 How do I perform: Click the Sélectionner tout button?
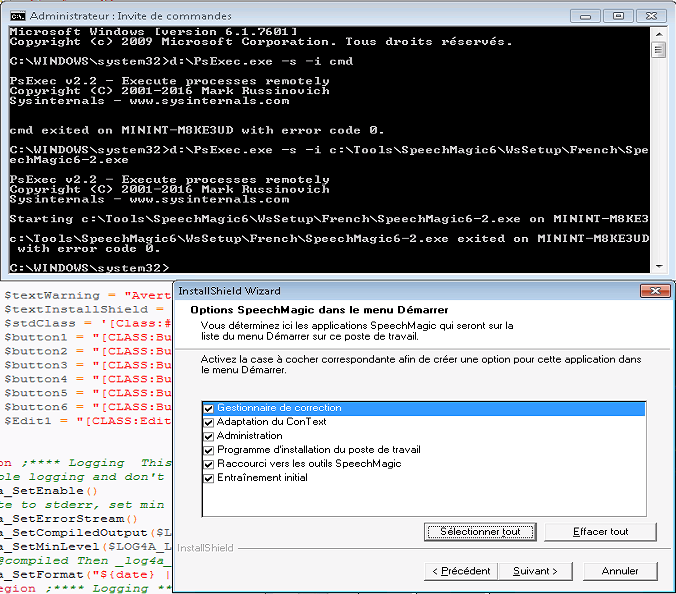(480, 531)
